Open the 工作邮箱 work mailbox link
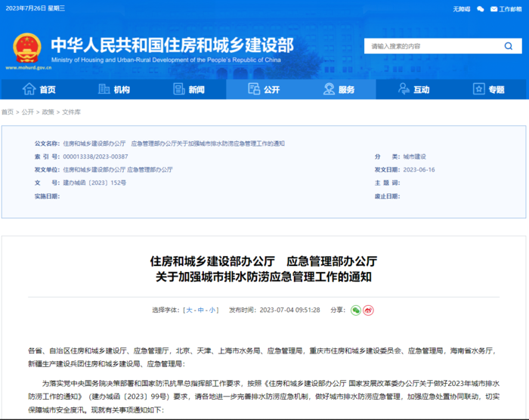Image resolution: width=529 pixels, height=420 pixels. click(x=506, y=9)
